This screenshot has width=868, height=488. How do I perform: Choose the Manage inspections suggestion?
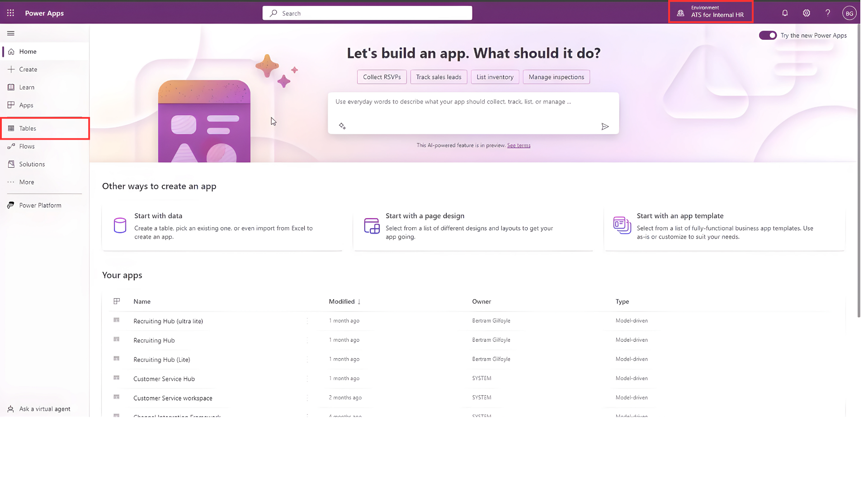coord(557,77)
